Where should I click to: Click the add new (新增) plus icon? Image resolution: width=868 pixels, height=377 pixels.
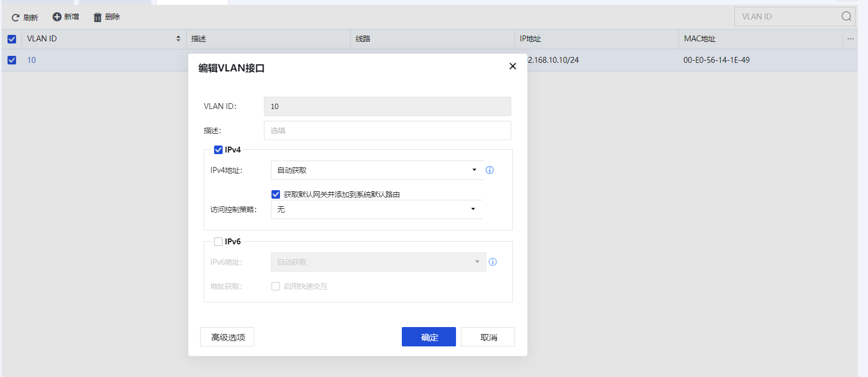click(57, 17)
